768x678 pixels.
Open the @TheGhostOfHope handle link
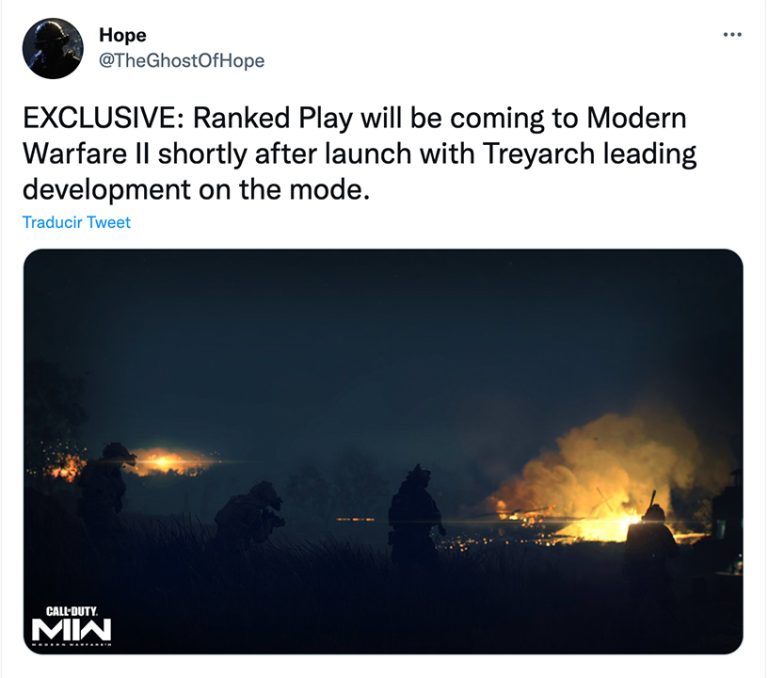pyautogui.click(x=182, y=61)
